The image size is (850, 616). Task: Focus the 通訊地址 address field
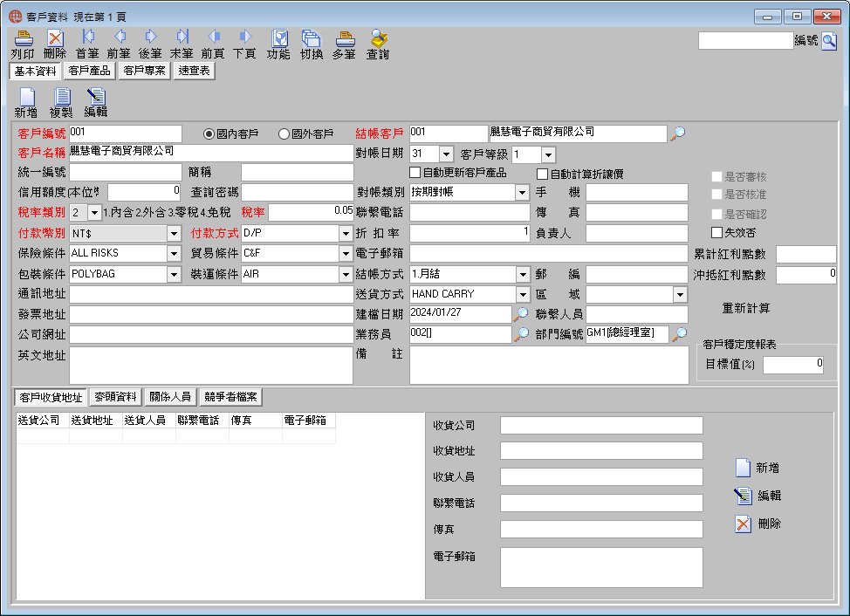pos(211,294)
